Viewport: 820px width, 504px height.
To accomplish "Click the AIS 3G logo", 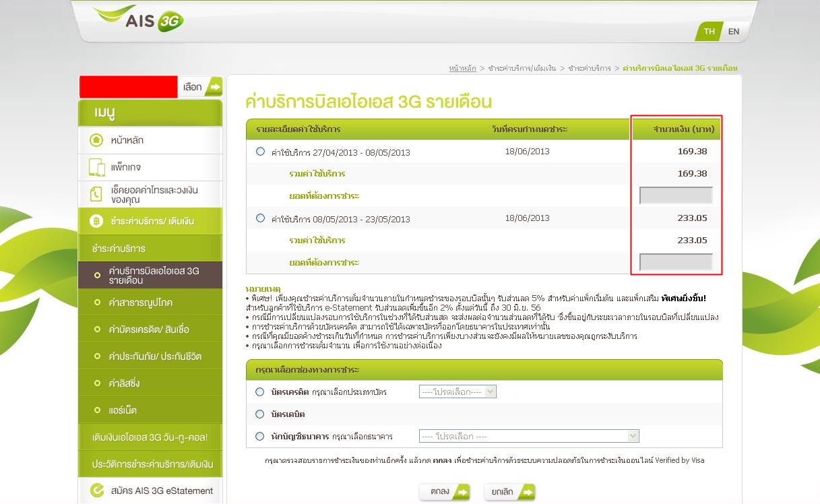I will coord(138,18).
